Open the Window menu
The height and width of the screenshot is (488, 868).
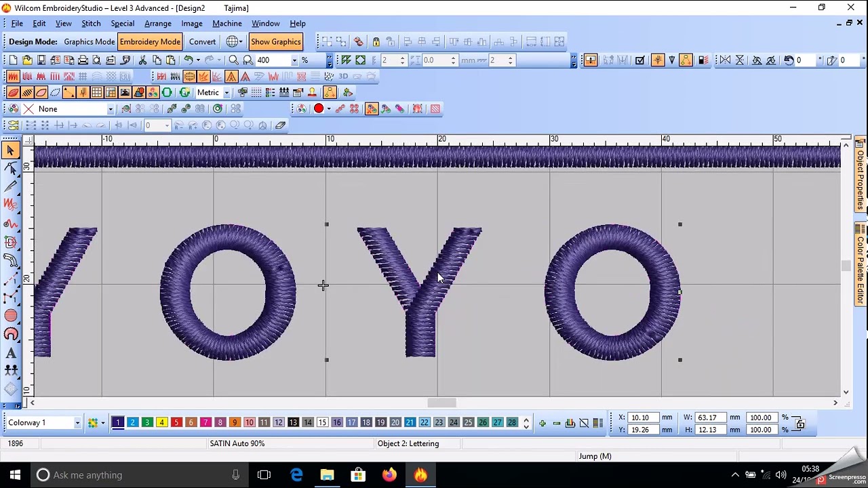[x=266, y=24]
